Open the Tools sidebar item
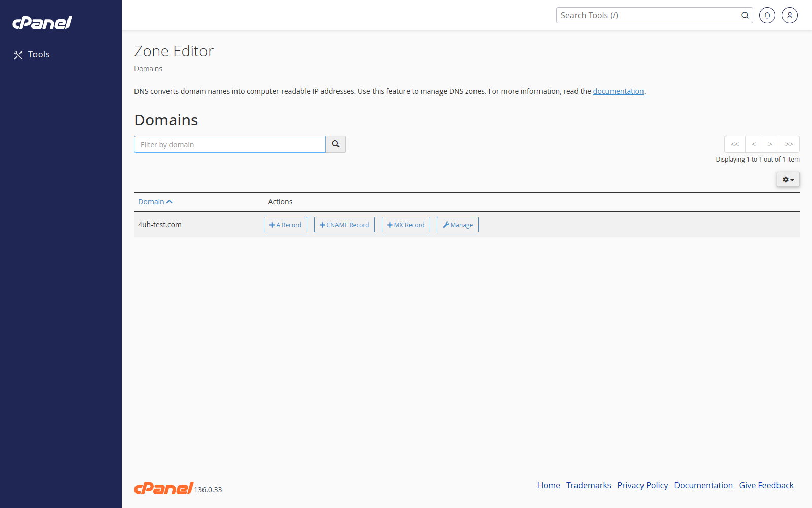Image resolution: width=812 pixels, height=508 pixels. click(31, 55)
